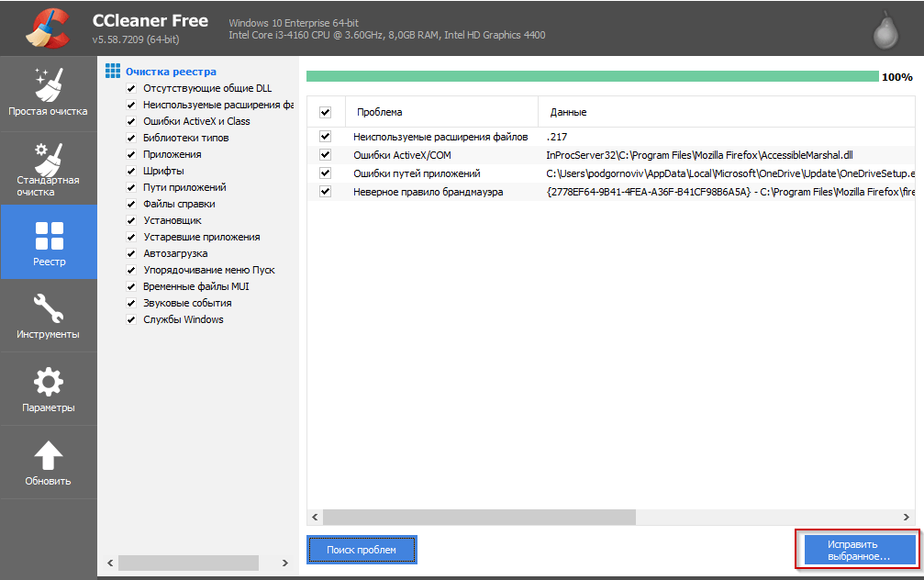Screen dimensions: 924x580
Task: Click the results scrollbar left arrow
Action: tap(315, 517)
